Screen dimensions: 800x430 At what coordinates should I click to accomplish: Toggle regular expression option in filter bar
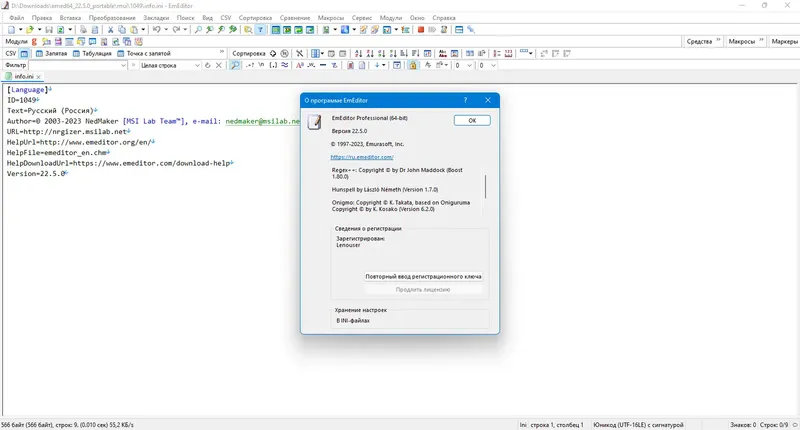tap(250, 65)
